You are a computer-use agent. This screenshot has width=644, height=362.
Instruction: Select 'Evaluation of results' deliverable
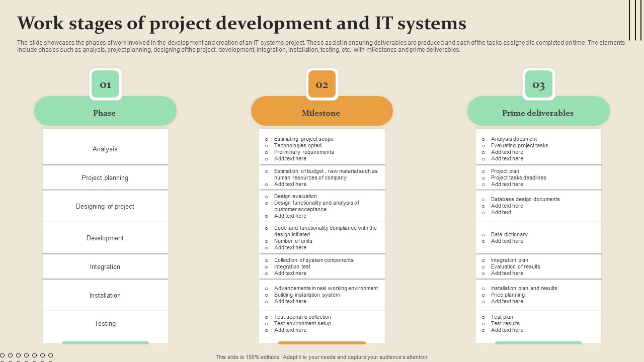(x=516, y=266)
